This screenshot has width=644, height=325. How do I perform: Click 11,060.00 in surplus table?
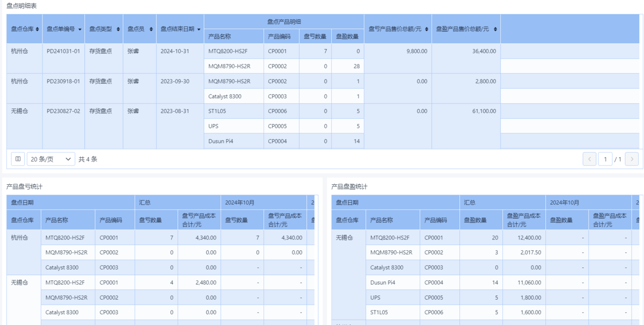click(528, 282)
